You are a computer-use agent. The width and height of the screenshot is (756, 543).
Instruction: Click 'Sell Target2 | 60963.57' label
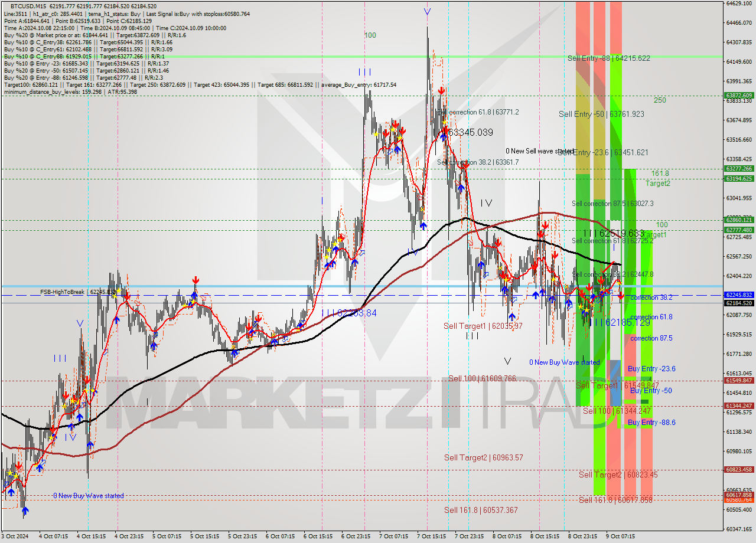[484, 457]
